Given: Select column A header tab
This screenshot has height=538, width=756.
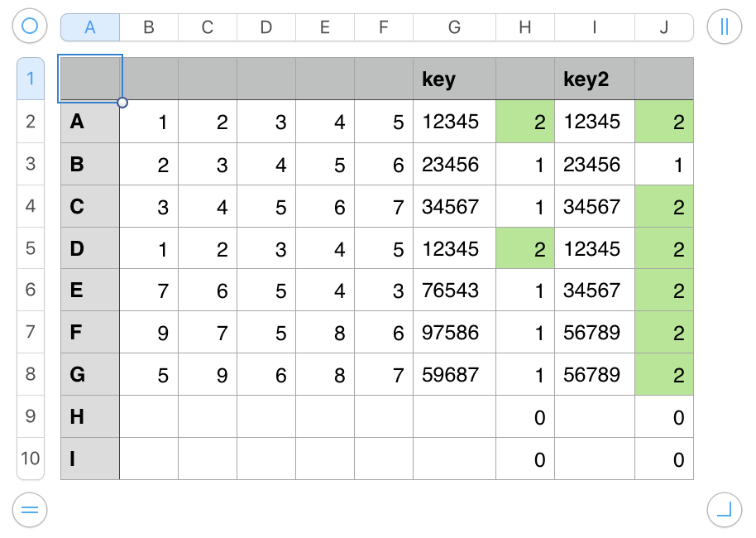Looking at the screenshot, I should coord(90,27).
